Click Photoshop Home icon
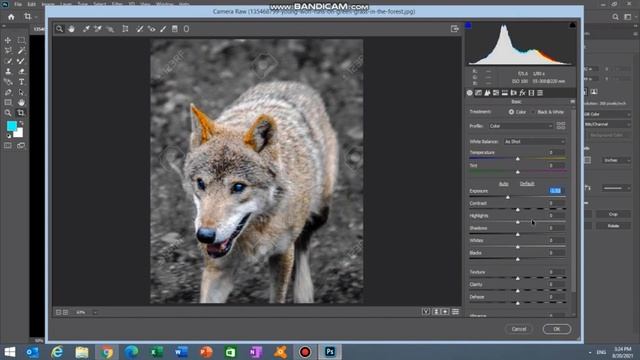Viewport: 640px width, 360px height. pos(11,17)
